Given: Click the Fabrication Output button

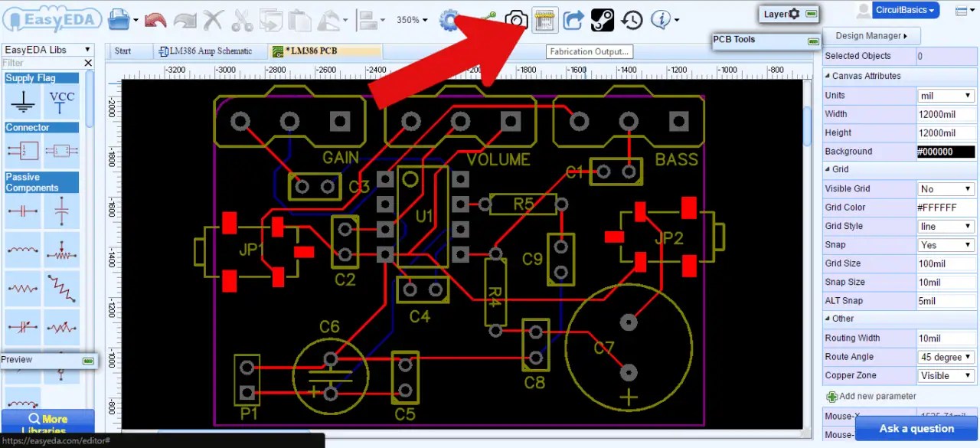Looking at the screenshot, I should [x=588, y=51].
